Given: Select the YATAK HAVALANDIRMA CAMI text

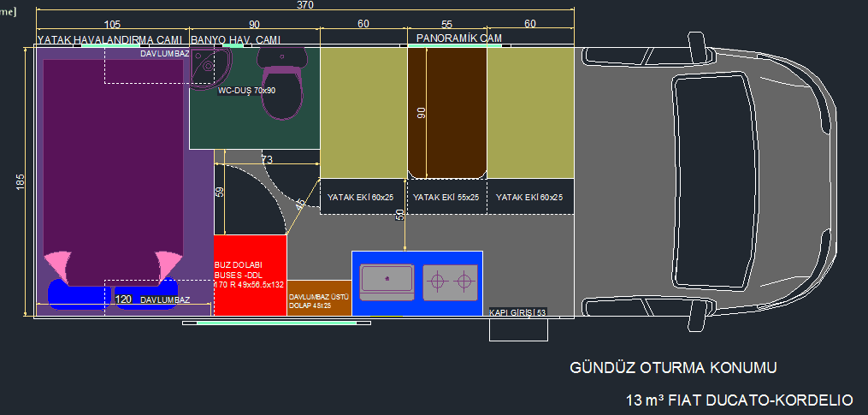Looking at the screenshot, I should (x=111, y=39).
